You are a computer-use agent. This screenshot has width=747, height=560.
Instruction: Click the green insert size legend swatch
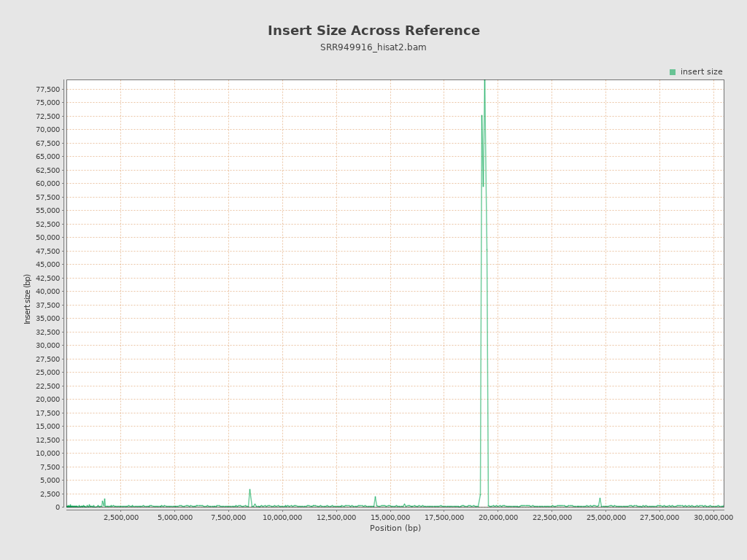pyautogui.click(x=672, y=72)
